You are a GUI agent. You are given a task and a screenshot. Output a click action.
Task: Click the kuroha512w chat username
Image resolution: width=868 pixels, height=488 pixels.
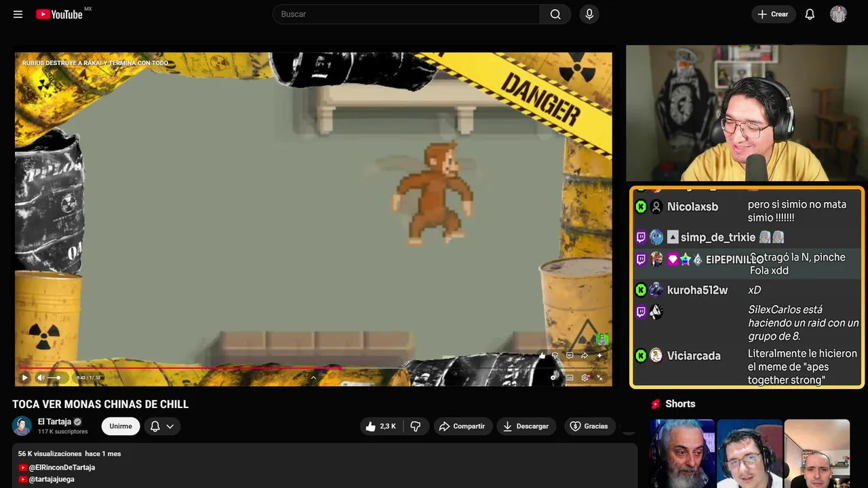pyautogui.click(x=697, y=290)
